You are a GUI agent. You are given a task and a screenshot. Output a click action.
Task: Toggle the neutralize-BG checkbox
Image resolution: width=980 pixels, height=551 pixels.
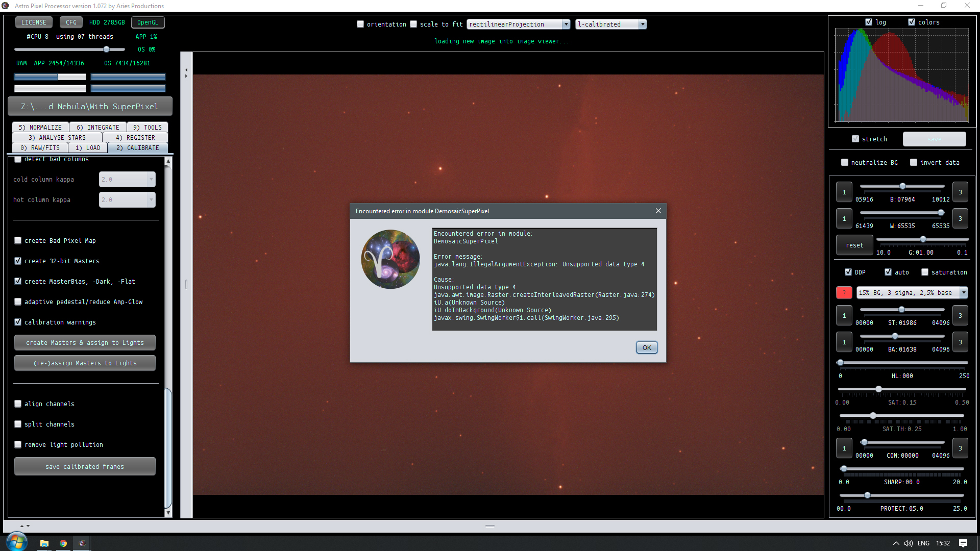point(845,162)
